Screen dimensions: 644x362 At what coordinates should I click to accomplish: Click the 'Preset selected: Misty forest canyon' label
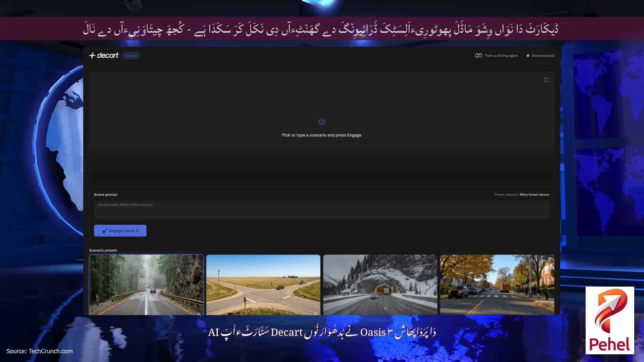[x=522, y=194]
